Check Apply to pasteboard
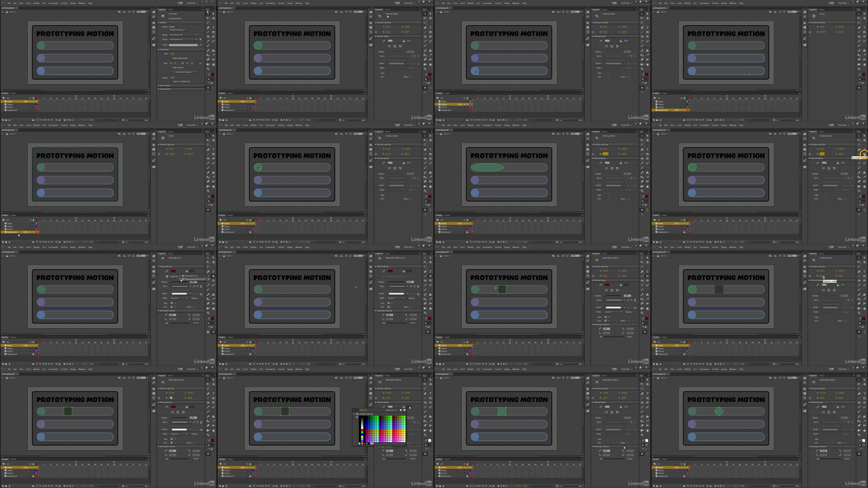The height and width of the screenshot is (488, 868). [171, 82]
